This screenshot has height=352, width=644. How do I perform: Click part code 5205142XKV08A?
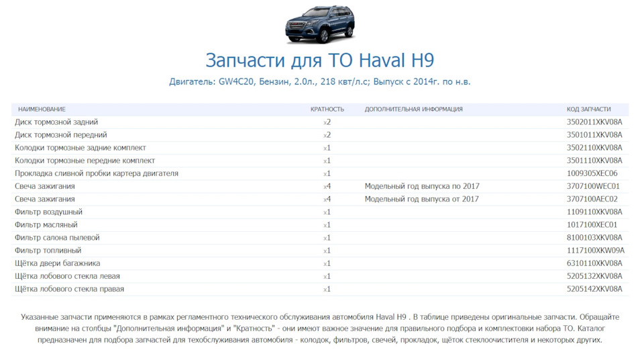tap(594, 289)
